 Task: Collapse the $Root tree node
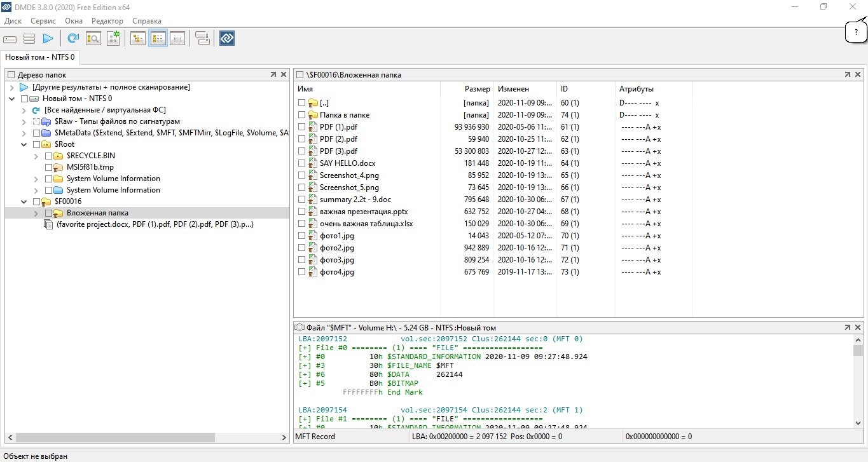24,144
